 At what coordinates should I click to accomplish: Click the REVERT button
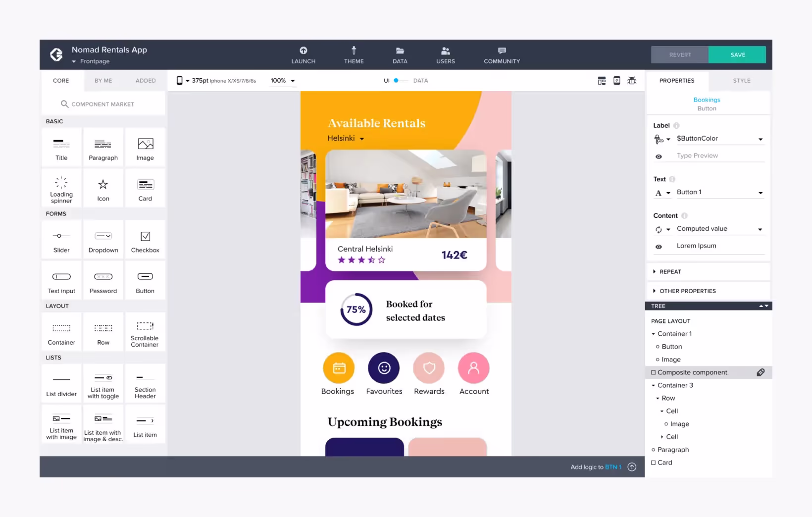(x=680, y=55)
